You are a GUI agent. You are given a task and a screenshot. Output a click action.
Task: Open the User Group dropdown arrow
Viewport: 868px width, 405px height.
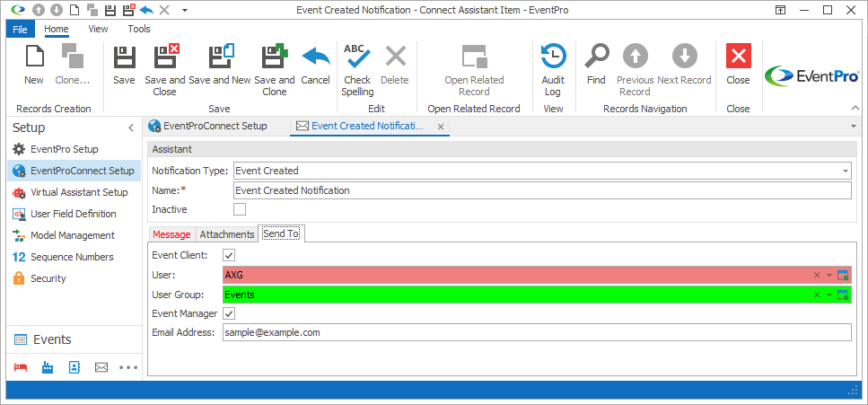[x=829, y=295]
